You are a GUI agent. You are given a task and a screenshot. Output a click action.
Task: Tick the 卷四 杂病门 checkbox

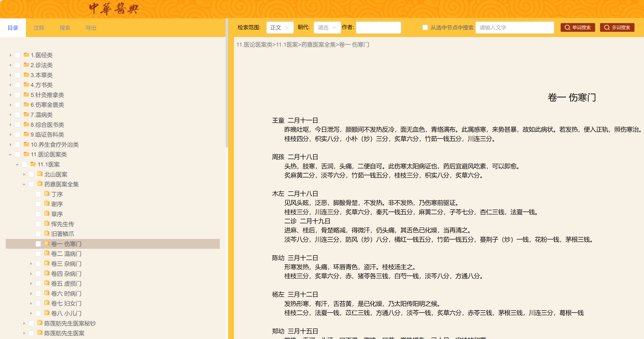(x=38, y=274)
